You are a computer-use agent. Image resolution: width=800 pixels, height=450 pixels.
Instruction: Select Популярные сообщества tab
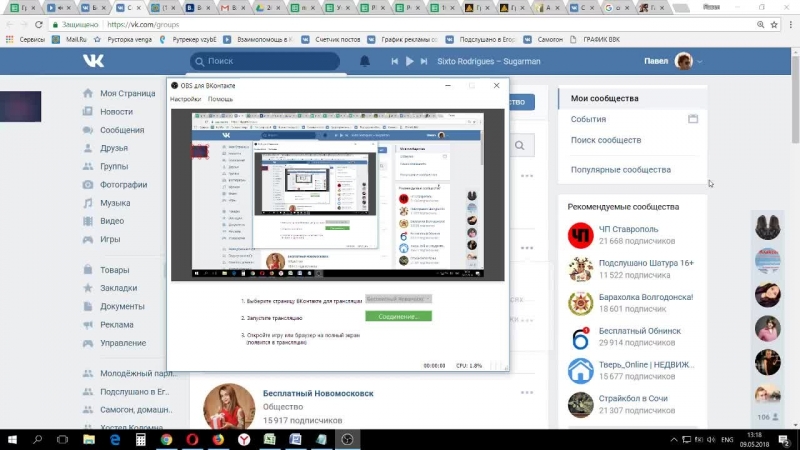620,170
